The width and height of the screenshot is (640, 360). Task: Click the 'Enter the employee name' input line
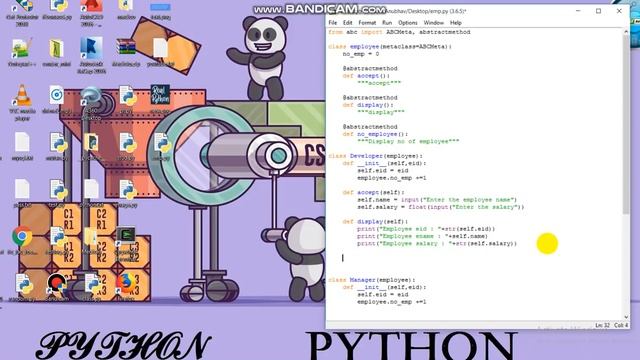pyautogui.click(x=437, y=200)
